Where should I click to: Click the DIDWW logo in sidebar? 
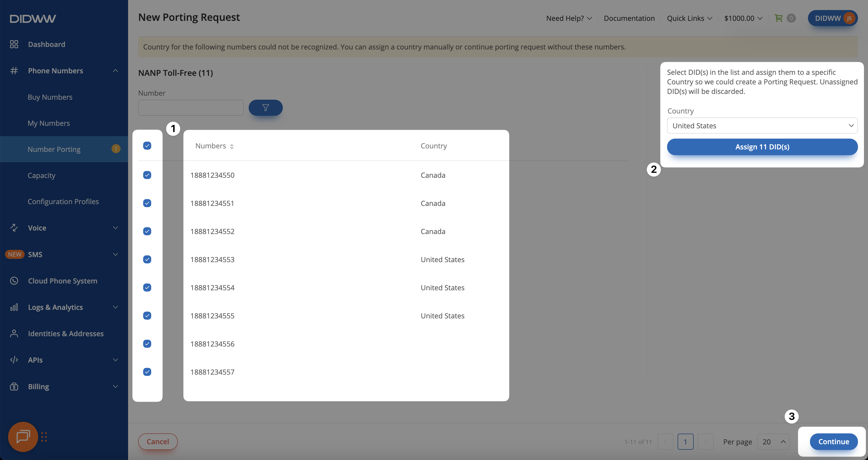tap(33, 19)
